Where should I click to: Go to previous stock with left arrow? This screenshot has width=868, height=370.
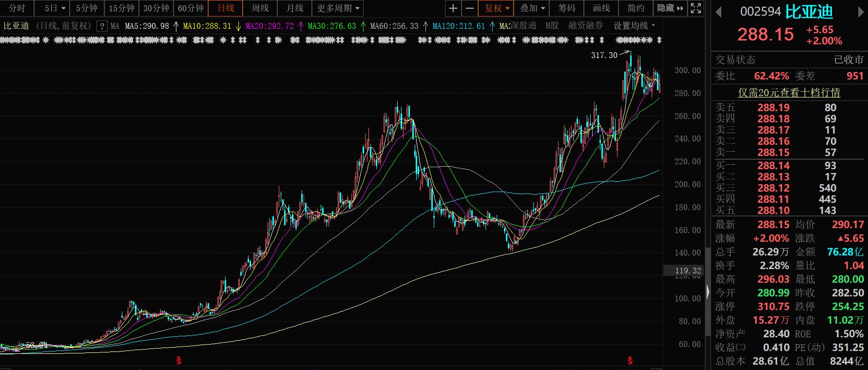point(718,12)
